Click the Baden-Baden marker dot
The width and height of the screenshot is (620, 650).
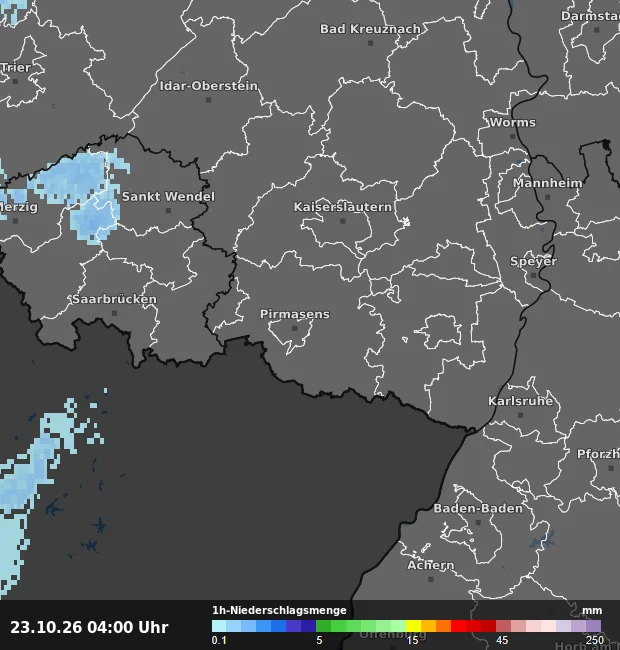point(478,522)
